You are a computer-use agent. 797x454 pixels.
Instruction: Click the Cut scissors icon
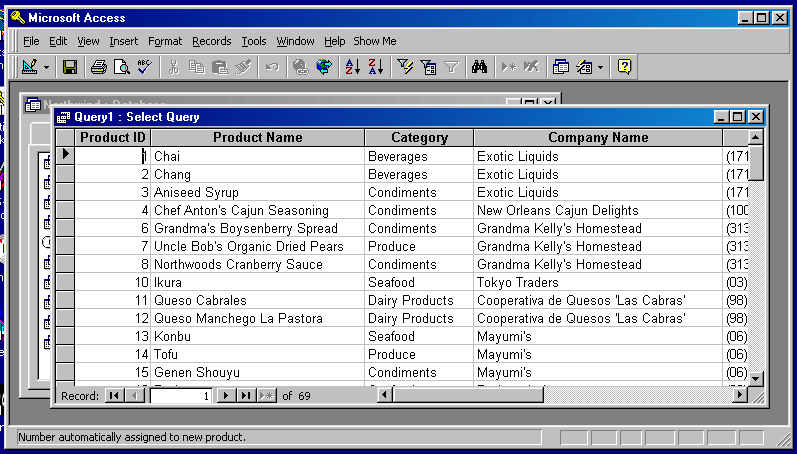174,67
